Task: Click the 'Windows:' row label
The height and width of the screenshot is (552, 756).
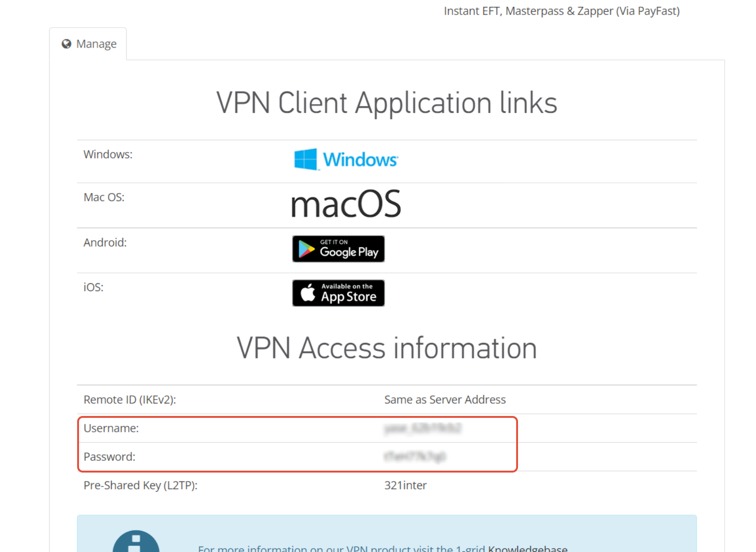Action: point(108,154)
